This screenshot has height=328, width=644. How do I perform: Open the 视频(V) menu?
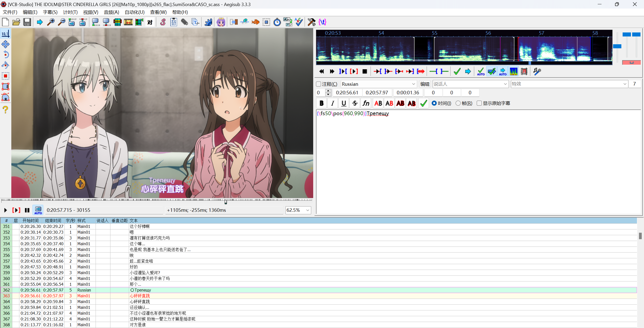[91, 12]
